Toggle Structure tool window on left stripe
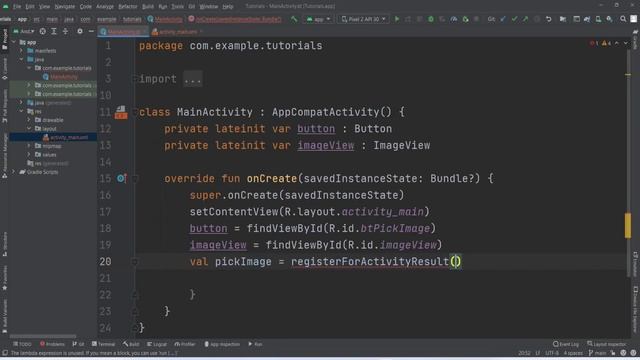640x360 pixels. pos(4,244)
